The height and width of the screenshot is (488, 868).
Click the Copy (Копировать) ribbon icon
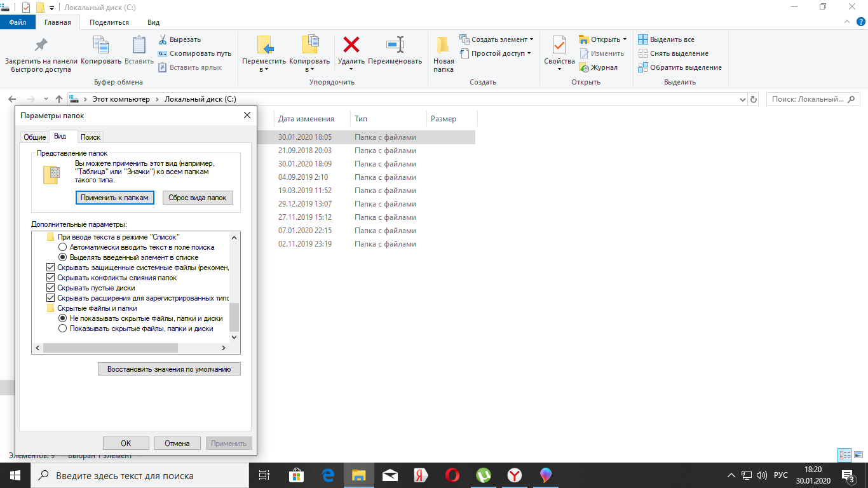click(x=101, y=45)
